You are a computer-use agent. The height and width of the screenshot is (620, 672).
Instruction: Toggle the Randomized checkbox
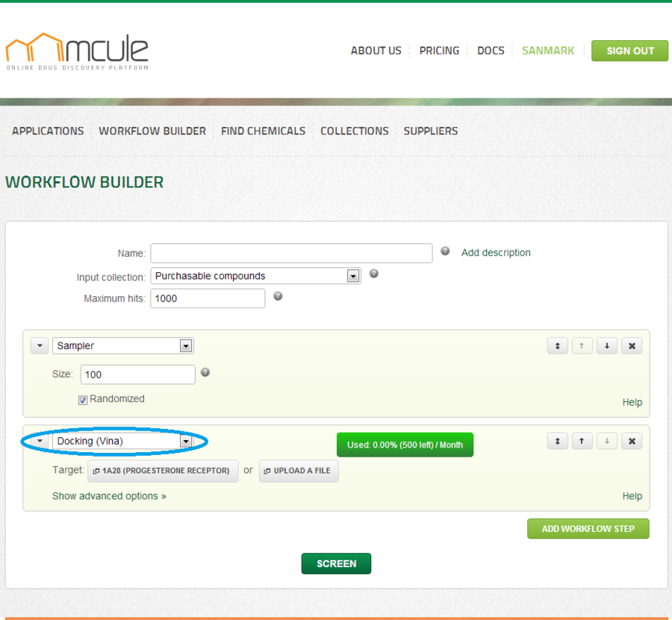pos(83,400)
